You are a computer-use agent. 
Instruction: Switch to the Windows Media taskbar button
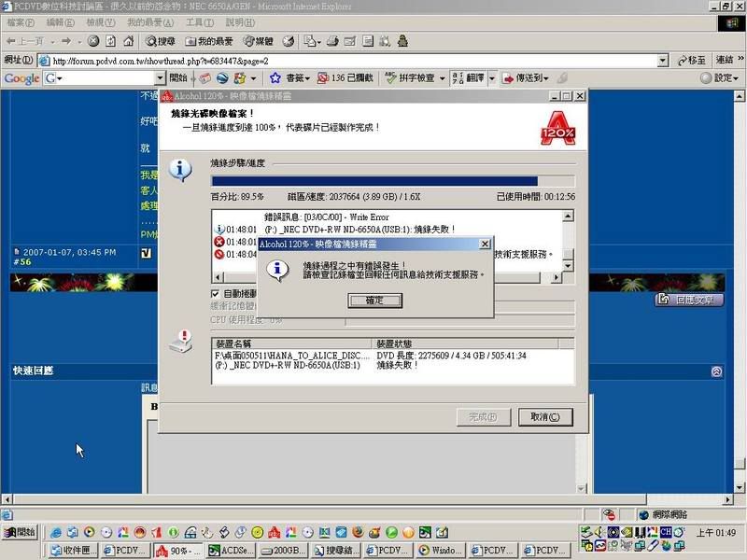coord(441,551)
